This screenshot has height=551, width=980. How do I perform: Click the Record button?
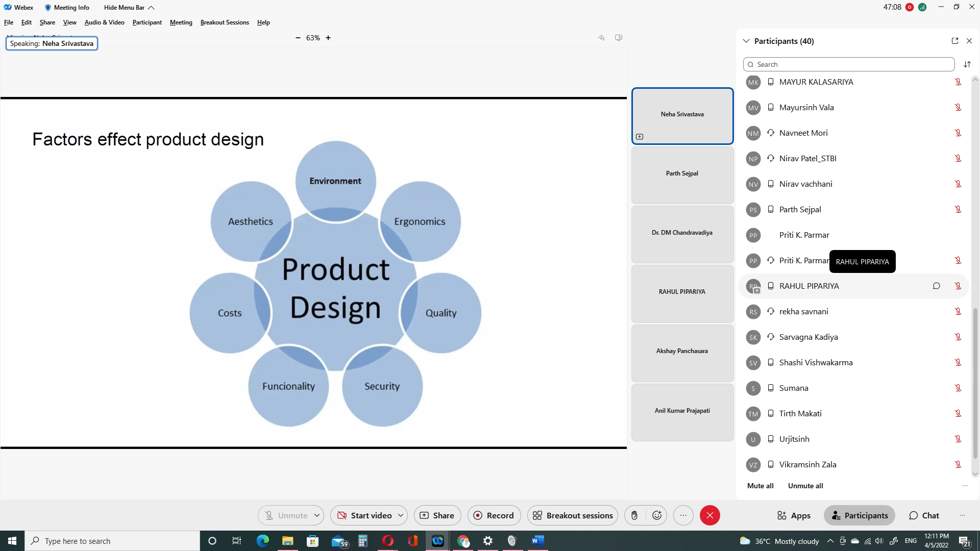[494, 515]
